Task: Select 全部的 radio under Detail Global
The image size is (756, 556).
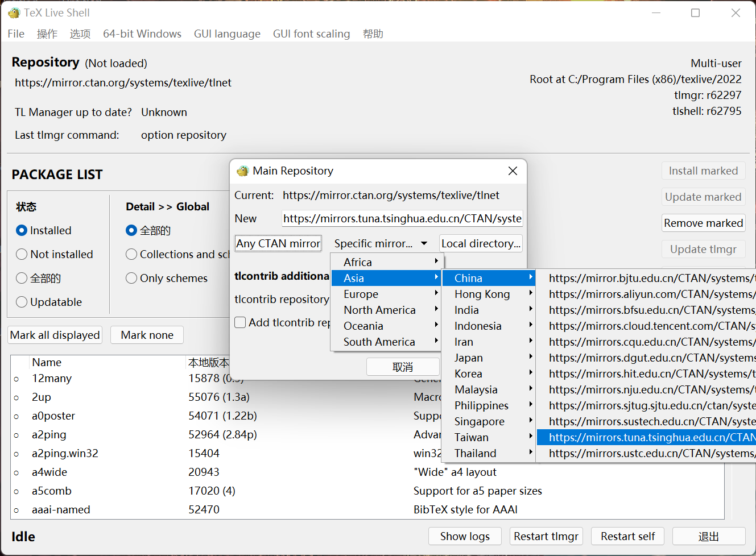Action: [x=131, y=230]
